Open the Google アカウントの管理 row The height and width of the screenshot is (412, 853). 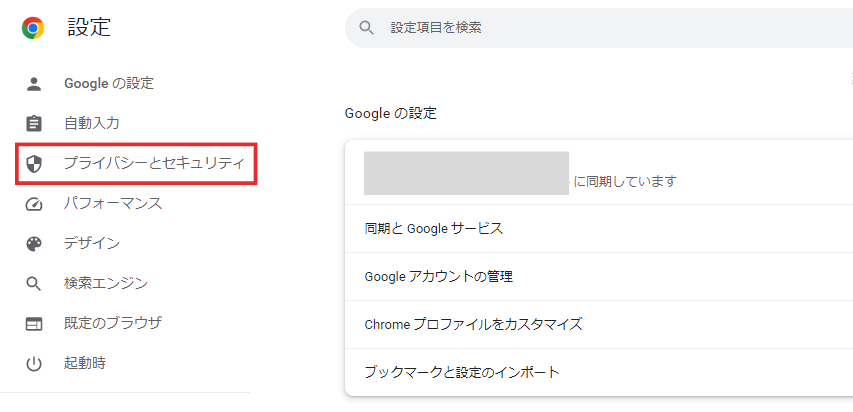coord(598,276)
